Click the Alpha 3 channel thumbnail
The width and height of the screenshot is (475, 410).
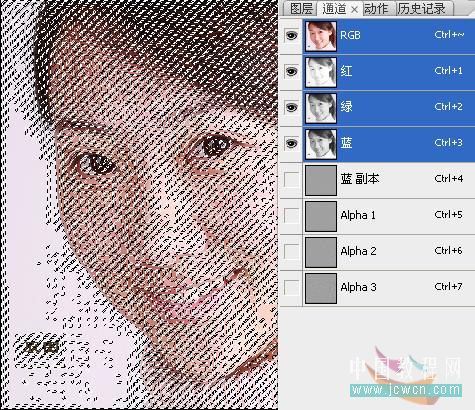(321, 288)
